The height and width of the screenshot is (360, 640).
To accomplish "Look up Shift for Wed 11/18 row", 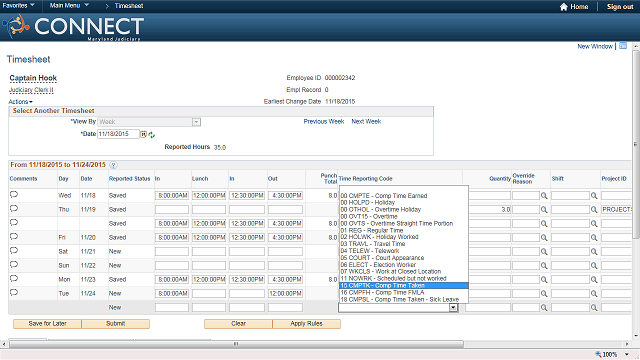I will [594, 196].
